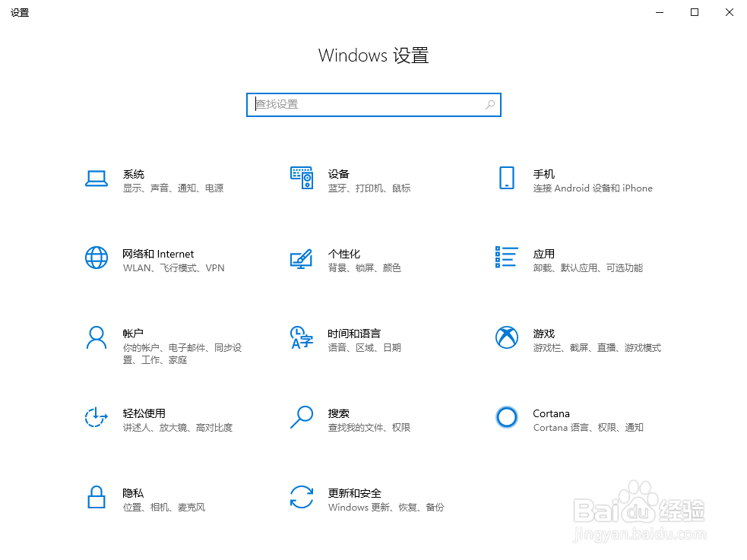
Task: Click text 背景、锁屏、颜色
Action: pyautogui.click(x=365, y=268)
